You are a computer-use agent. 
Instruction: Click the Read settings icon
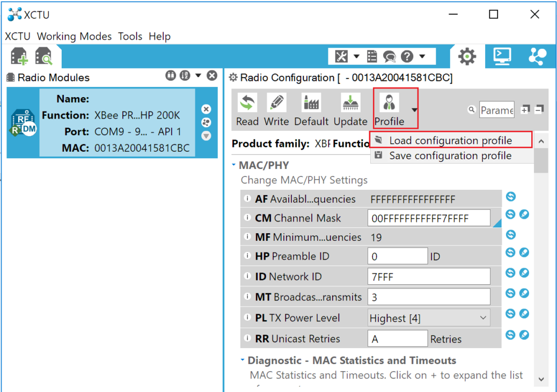pos(247,103)
